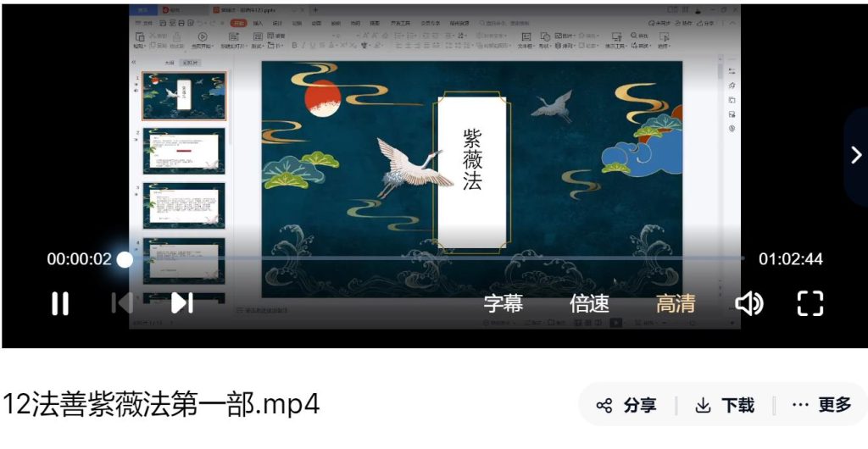Screen dimensions: 868x449
Task: Click the right chevron arrow at the edge
Action: pyautogui.click(x=855, y=155)
